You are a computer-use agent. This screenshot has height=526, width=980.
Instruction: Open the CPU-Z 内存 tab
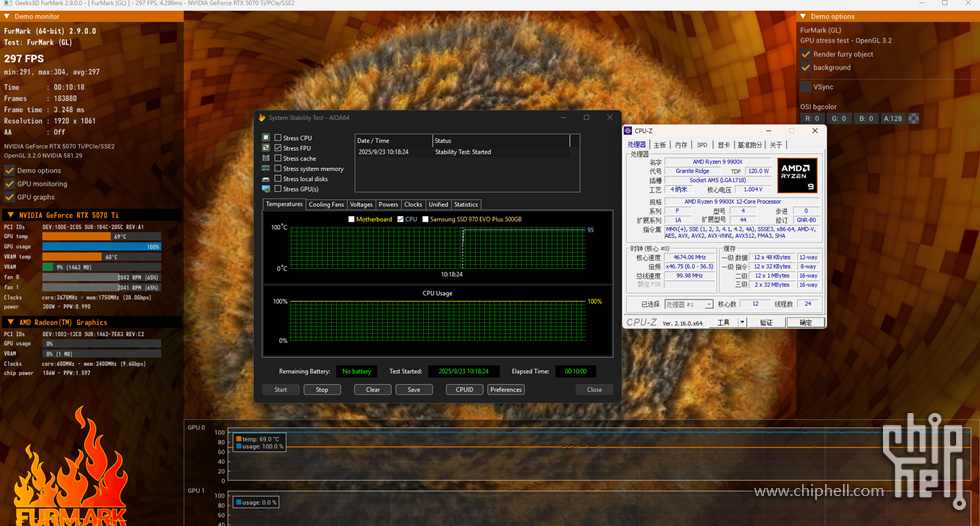pos(681,145)
